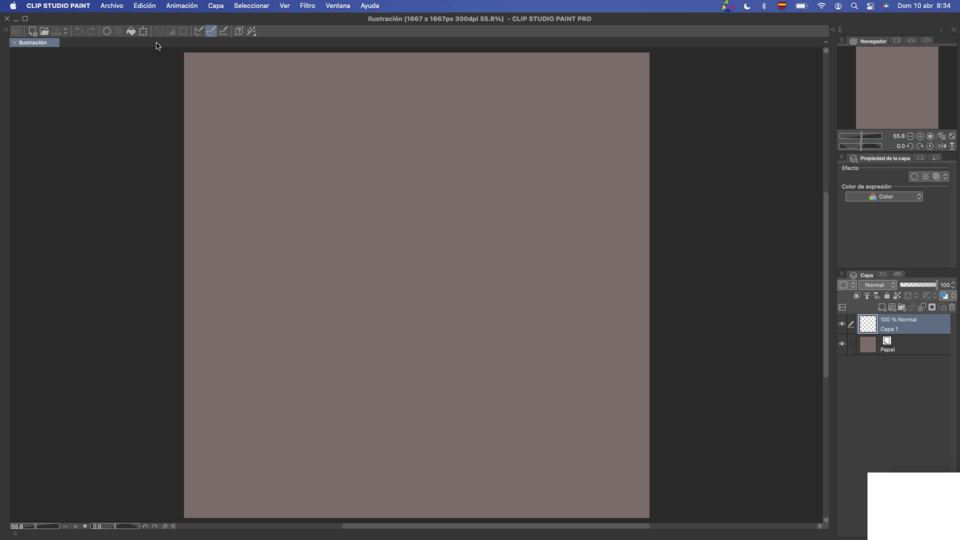Click the horizontal canvas scrollbar

[496, 526]
